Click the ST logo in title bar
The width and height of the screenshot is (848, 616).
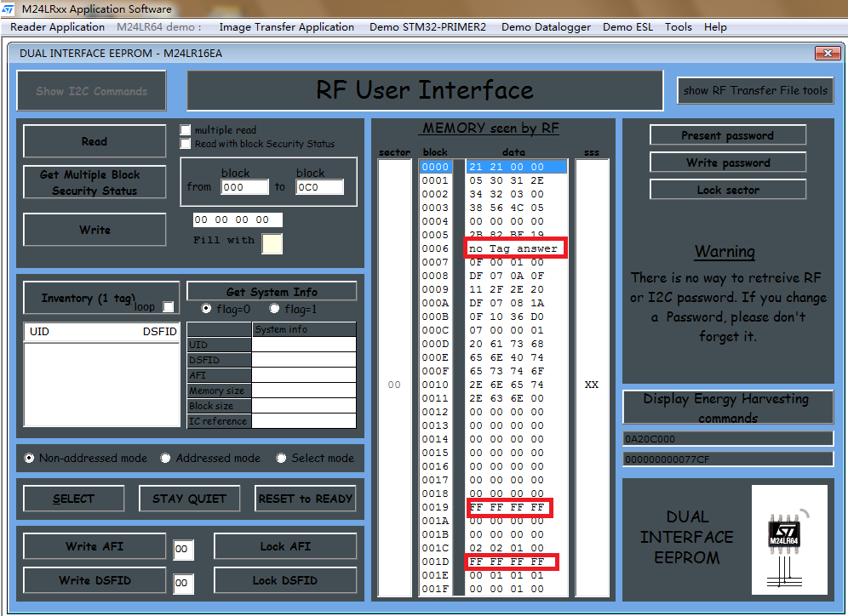[x=9, y=9]
